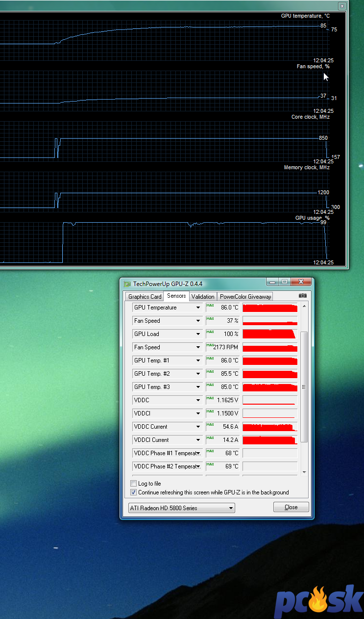Click the 37 % fan speed value

coord(222,321)
